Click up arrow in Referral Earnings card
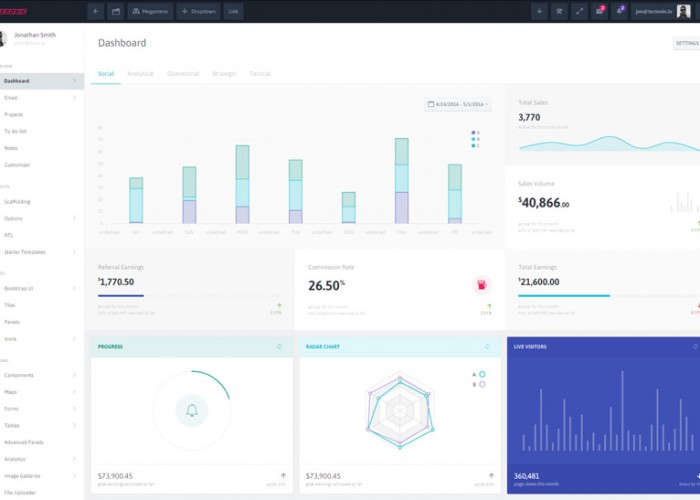 (x=279, y=306)
